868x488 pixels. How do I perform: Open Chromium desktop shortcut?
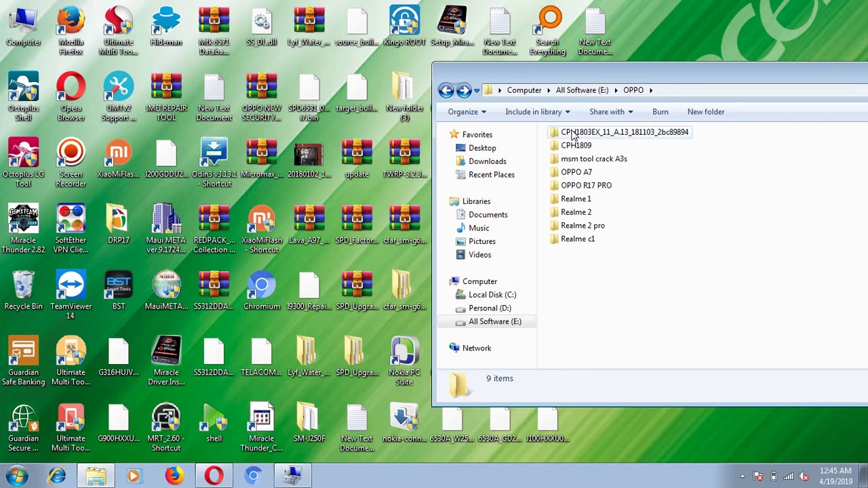click(x=261, y=291)
